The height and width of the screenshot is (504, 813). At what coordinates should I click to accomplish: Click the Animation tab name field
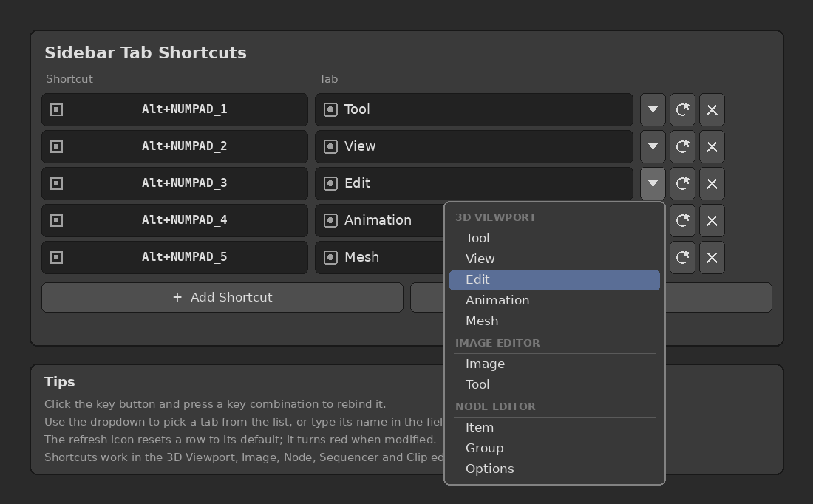click(380, 220)
